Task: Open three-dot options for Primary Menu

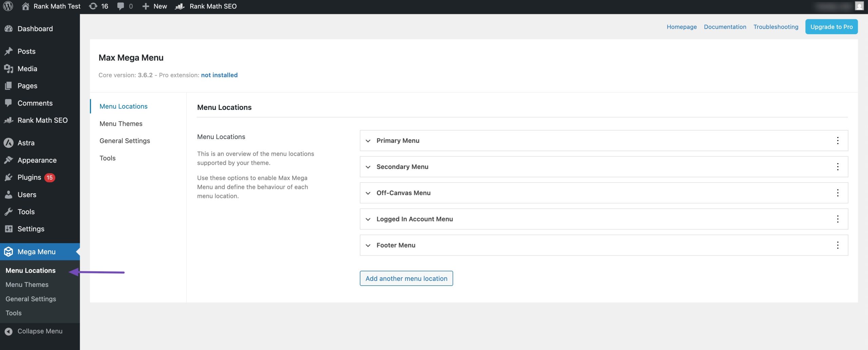Action: point(837,140)
